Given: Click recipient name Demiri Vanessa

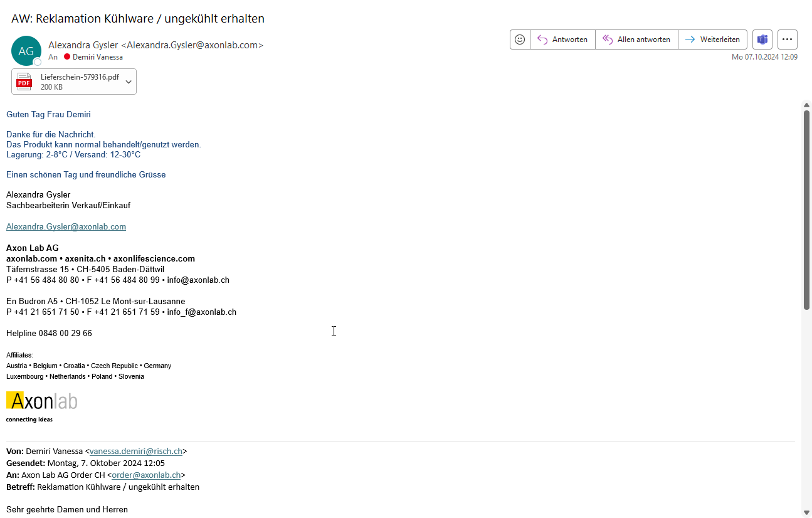Looking at the screenshot, I should (98, 57).
